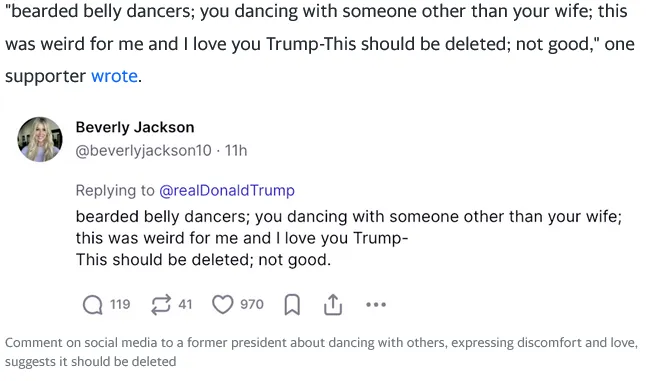This screenshot has height=381, width=649.
Task: Click the share upload arrow icon
Action: point(333,305)
